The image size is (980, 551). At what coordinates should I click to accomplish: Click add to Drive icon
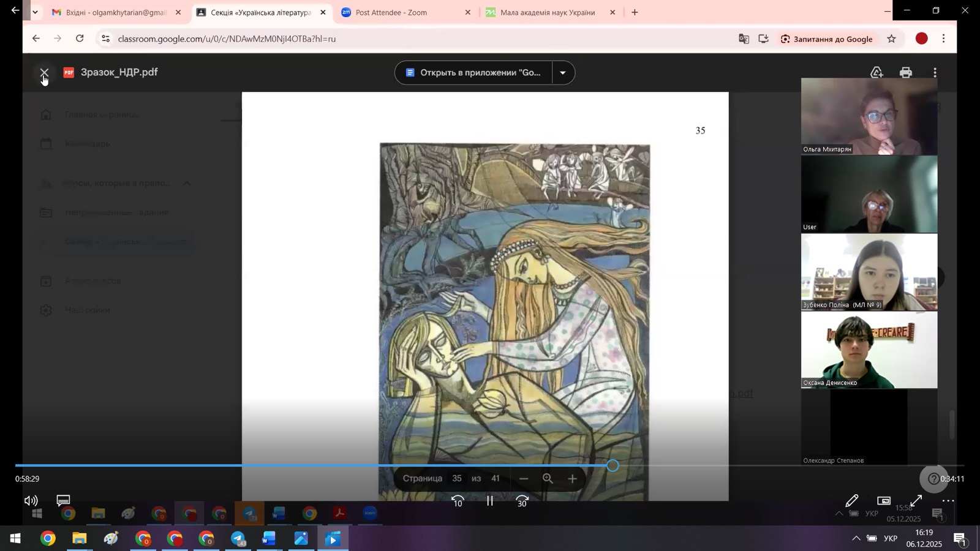(876, 73)
